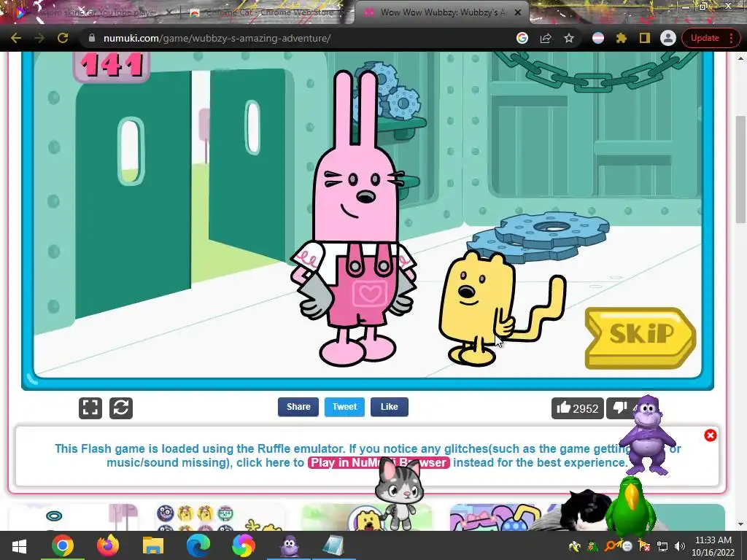Open the notepad taskbar app
The height and width of the screenshot is (560, 747).
333,545
